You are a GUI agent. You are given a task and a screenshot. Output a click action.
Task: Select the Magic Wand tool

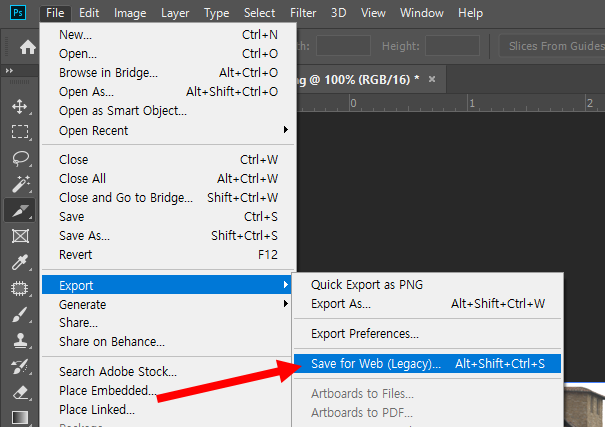click(x=20, y=184)
